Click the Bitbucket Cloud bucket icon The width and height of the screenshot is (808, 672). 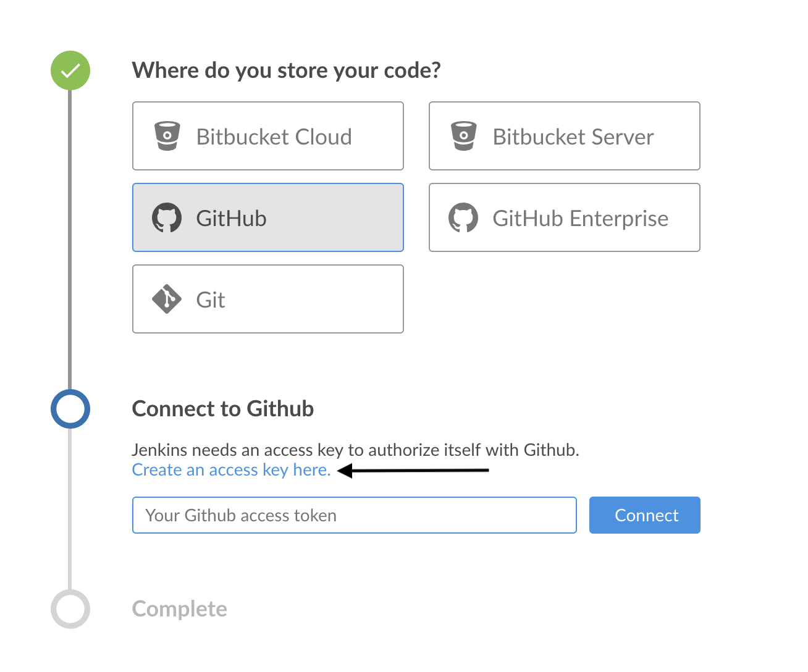click(167, 136)
